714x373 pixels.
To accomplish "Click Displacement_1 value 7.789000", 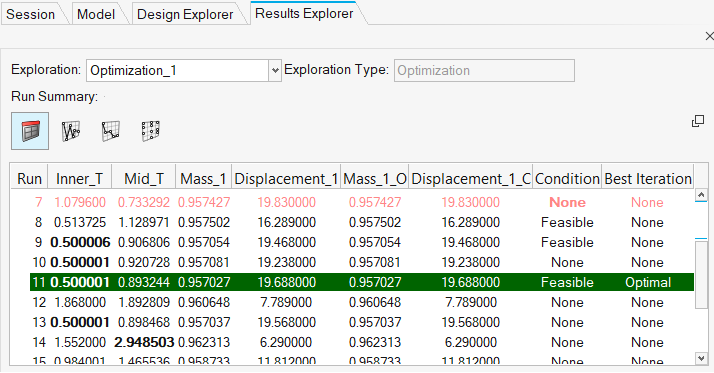I will click(286, 302).
